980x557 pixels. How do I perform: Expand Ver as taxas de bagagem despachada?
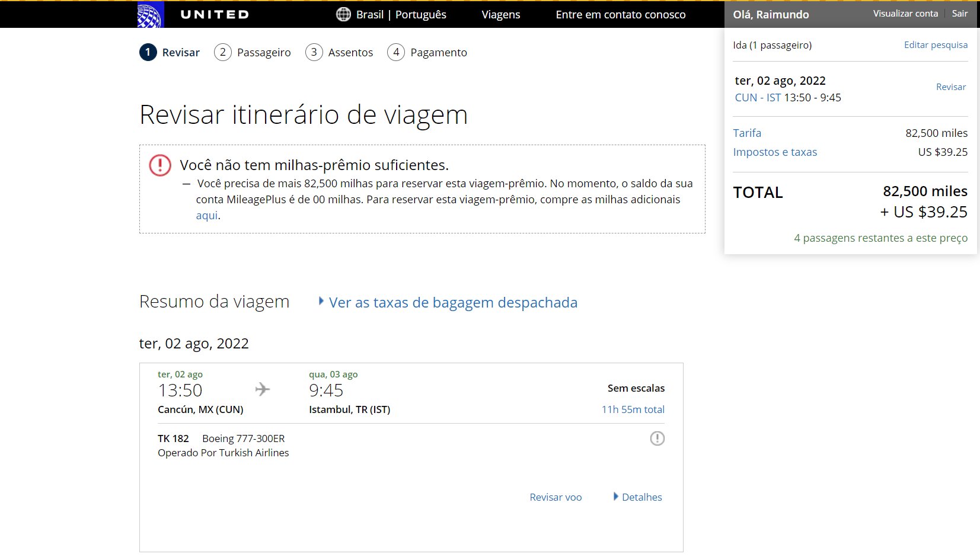pyautogui.click(x=448, y=303)
